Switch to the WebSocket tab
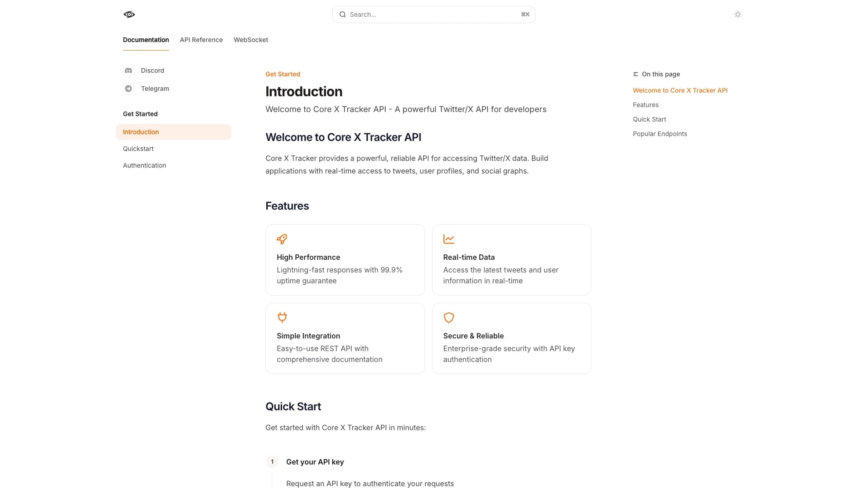Image resolution: width=868 pixels, height=488 pixels. 251,40
